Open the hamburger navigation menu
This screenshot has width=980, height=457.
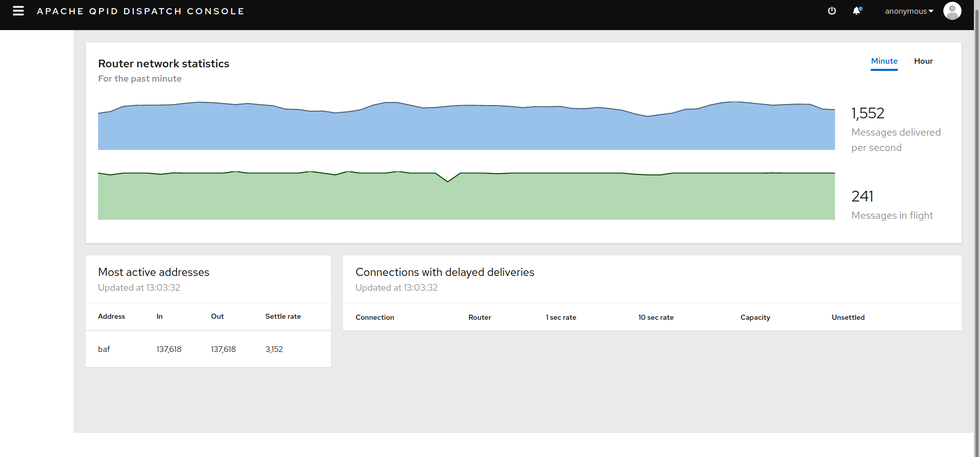[x=18, y=11]
